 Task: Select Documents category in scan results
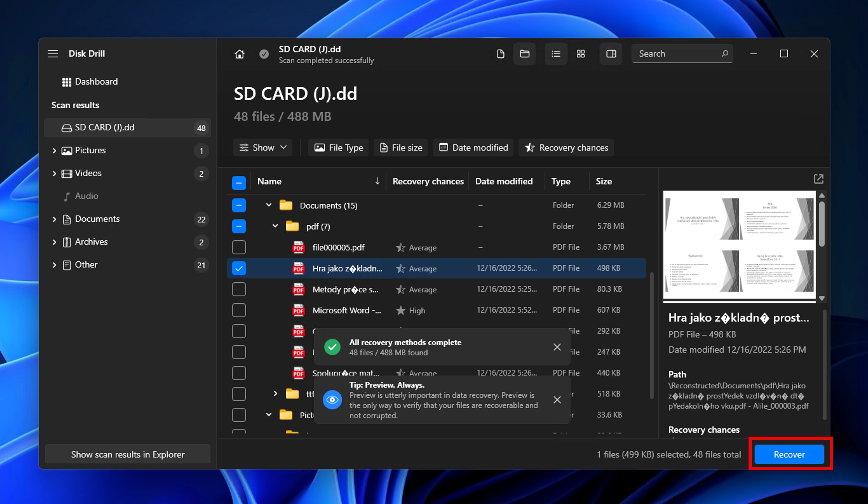point(97,219)
